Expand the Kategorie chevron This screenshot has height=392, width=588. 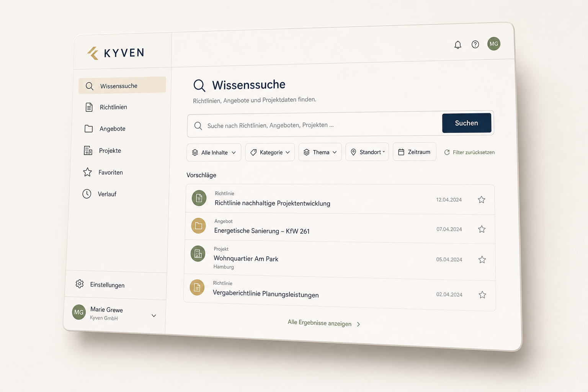pos(287,152)
